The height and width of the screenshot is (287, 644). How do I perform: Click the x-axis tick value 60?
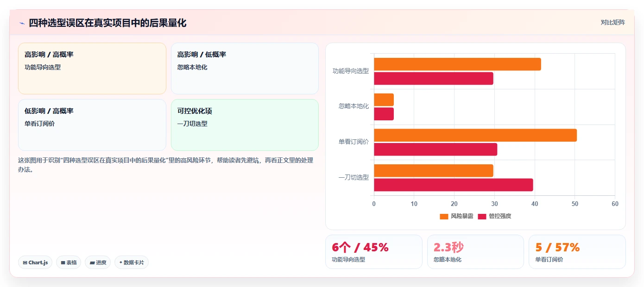point(615,204)
